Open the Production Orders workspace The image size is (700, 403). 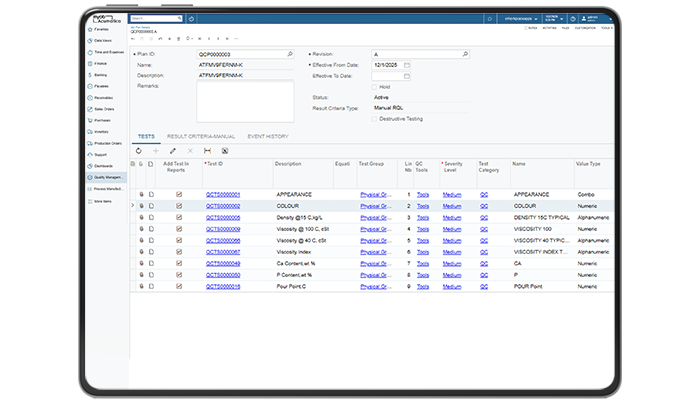pos(106,144)
